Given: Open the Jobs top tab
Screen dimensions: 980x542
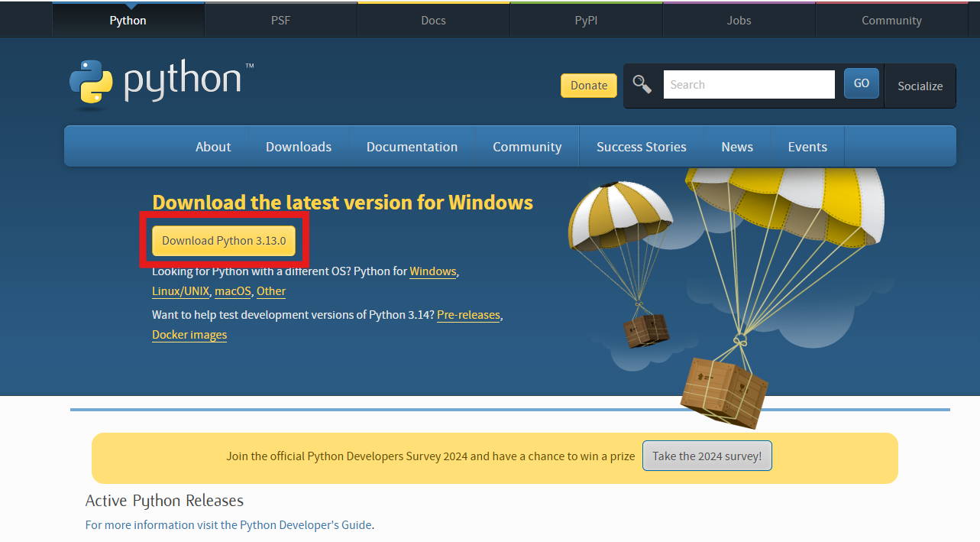Looking at the screenshot, I should click(x=739, y=20).
